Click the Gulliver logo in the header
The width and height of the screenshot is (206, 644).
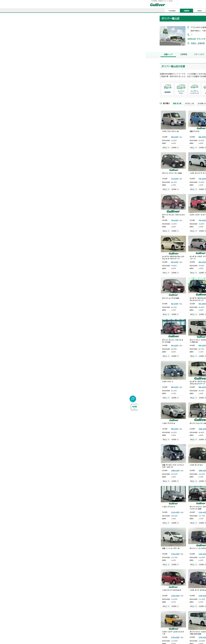coord(158,5)
